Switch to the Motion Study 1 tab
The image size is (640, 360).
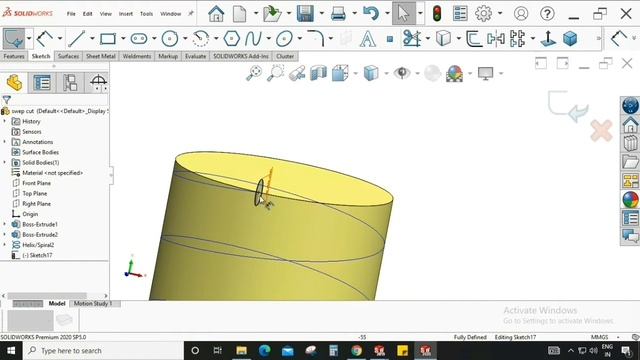[93, 304]
